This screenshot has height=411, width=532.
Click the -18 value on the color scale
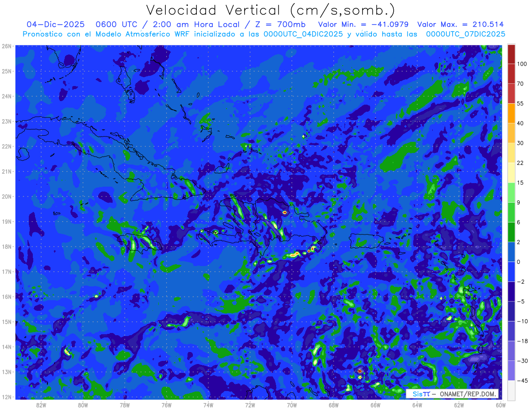click(522, 341)
